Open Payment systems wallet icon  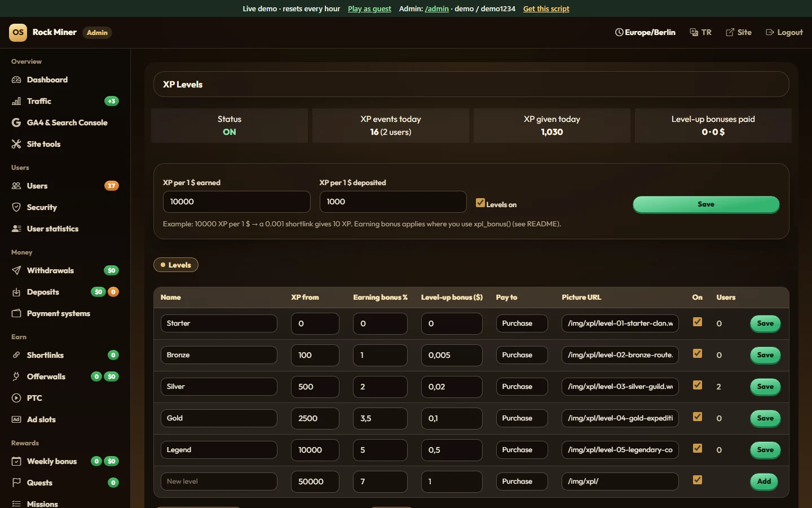(x=16, y=313)
